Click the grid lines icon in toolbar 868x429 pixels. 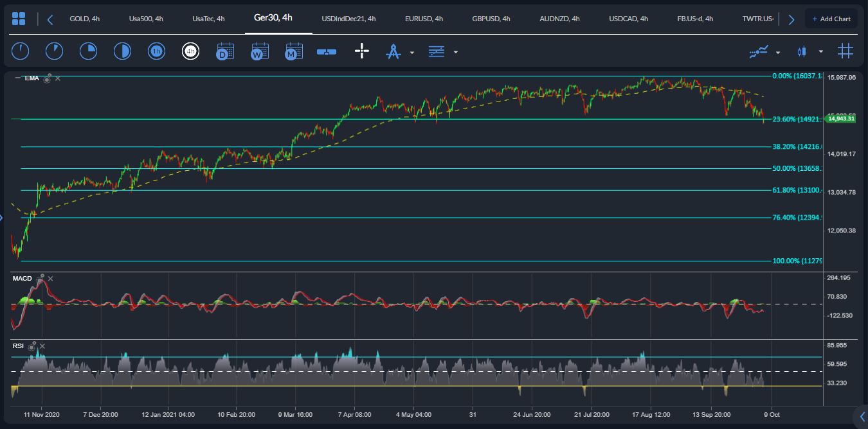[x=845, y=51]
